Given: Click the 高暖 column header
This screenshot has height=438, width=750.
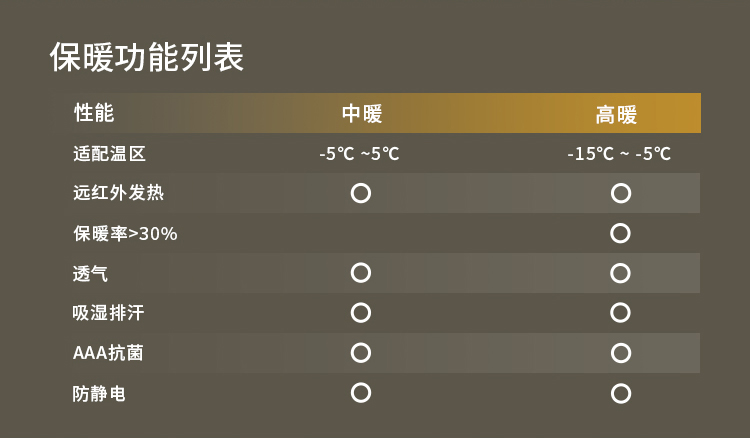Looking at the screenshot, I should point(616,114).
